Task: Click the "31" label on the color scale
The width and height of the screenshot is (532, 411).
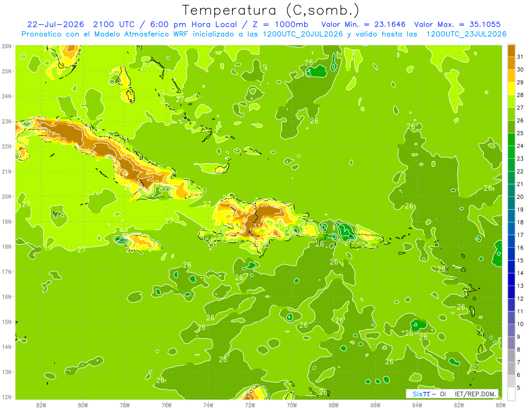Action: point(520,56)
